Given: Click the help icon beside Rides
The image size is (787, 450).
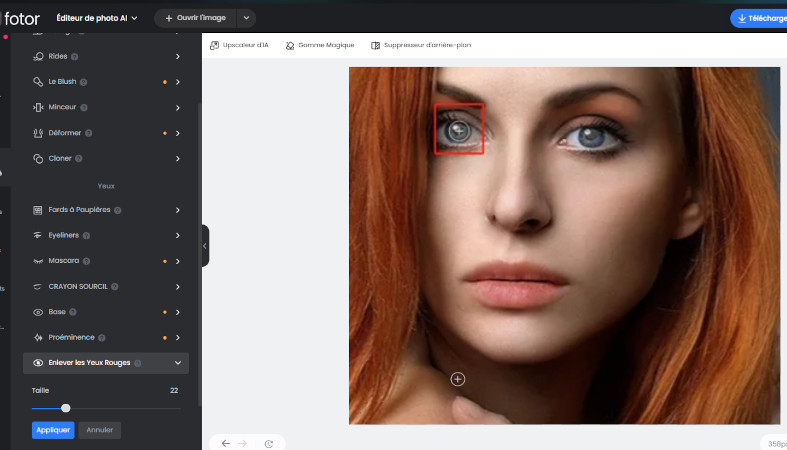Looking at the screenshot, I should coord(75,57).
